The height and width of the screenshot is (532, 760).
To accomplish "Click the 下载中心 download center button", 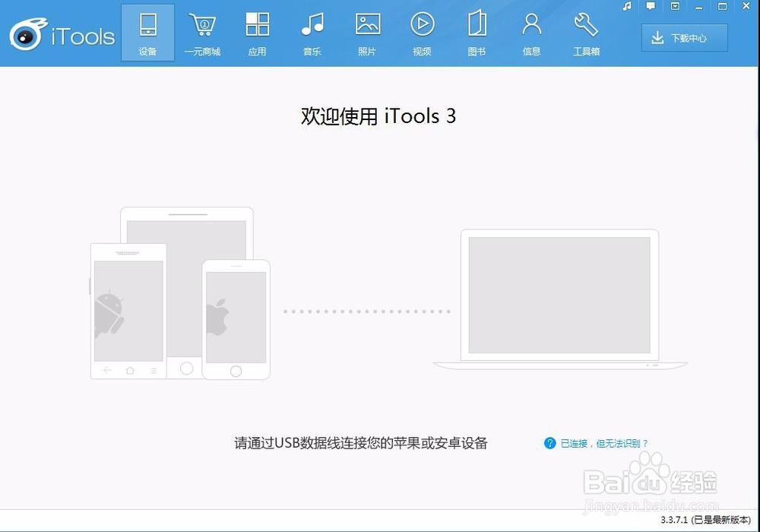I will 685,38.
